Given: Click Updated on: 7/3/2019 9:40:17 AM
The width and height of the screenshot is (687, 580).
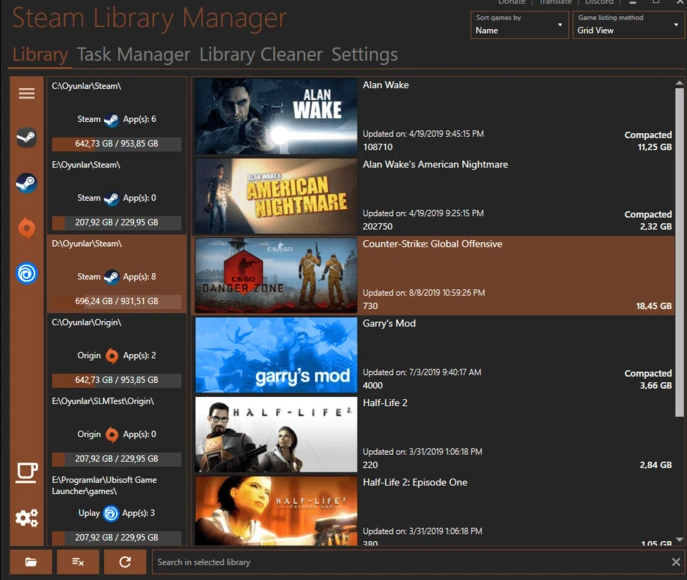Looking at the screenshot, I should (x=422, y=372).
